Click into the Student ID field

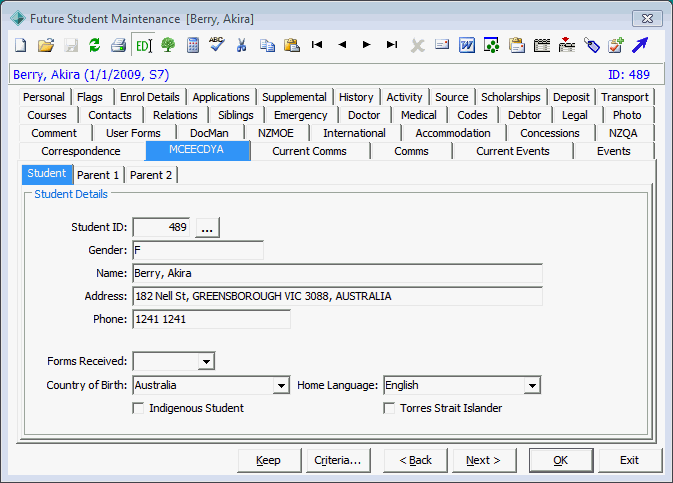(161, 228)
